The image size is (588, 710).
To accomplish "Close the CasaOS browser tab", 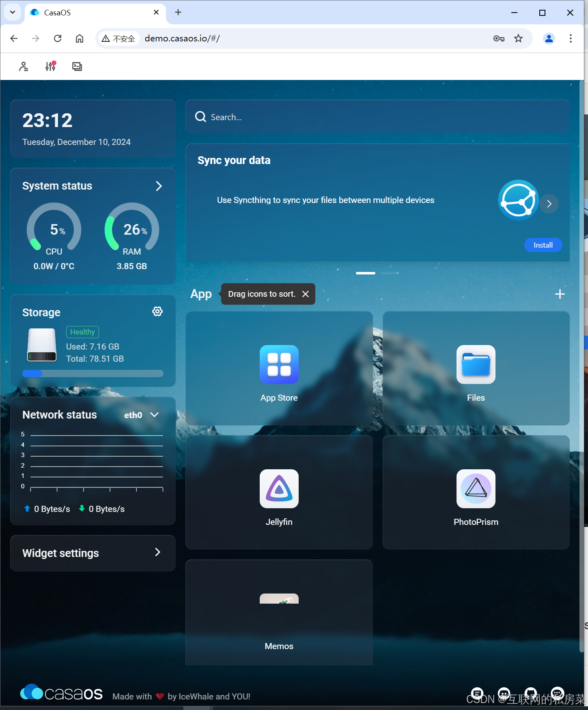I will pyautogui.click(x=156, y=12).
